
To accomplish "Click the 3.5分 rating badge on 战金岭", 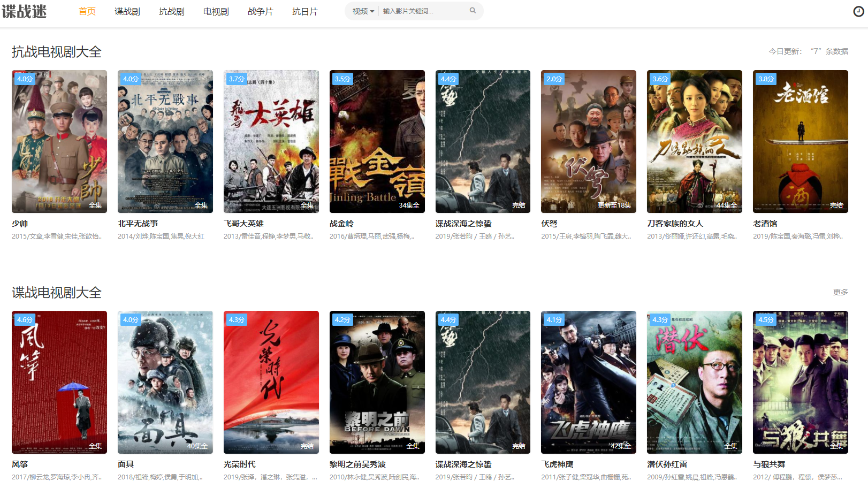I will pos(342,79).
